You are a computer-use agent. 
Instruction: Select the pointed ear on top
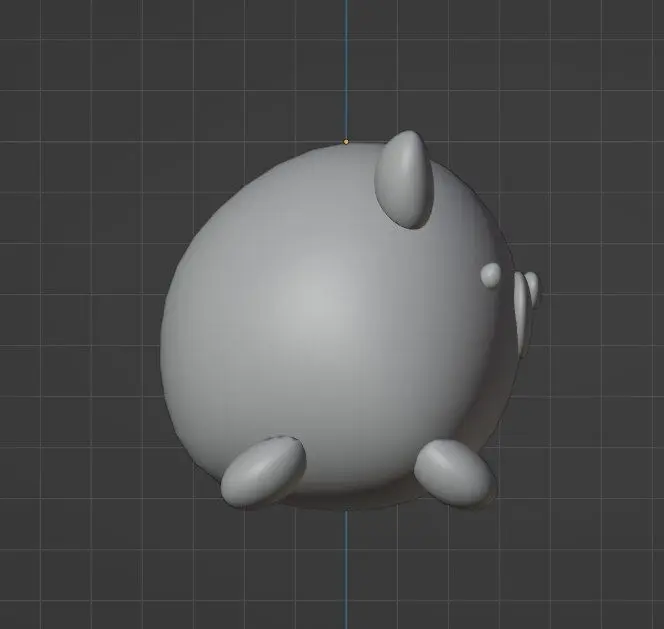pyautogui.click(x=404, y=180)
